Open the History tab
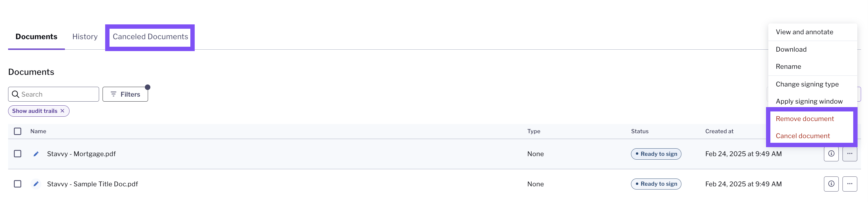The height and width of the screenshot is (202, 868). (x=85, y=37)
